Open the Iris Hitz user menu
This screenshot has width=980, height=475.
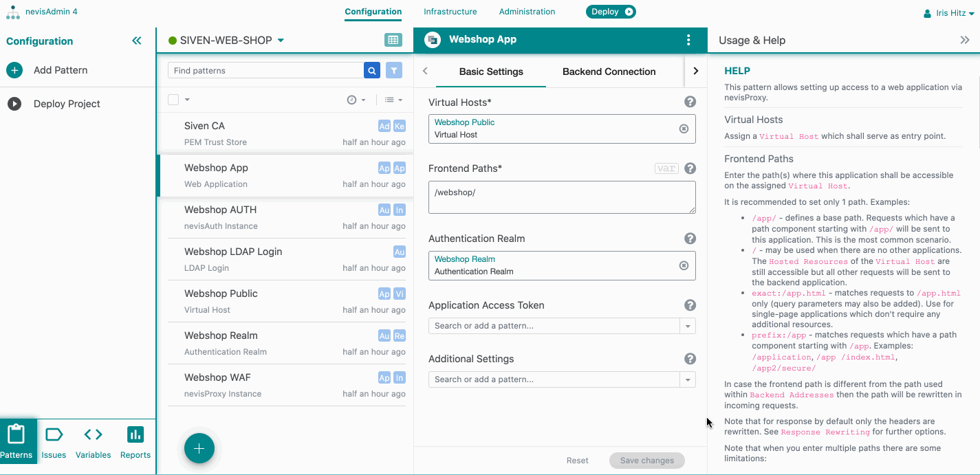948,13
